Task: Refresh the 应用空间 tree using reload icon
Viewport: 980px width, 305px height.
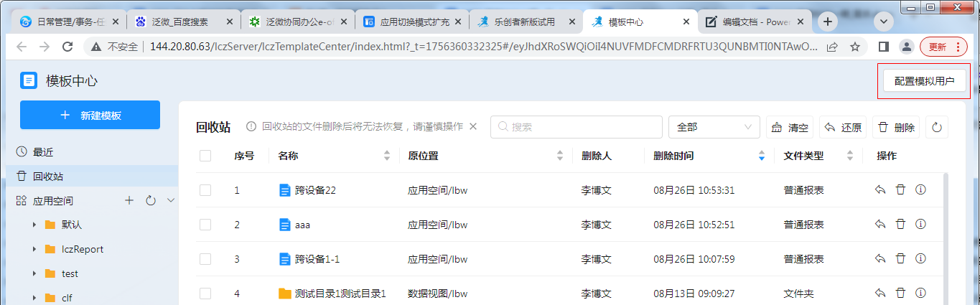Action: coord(151,201)
